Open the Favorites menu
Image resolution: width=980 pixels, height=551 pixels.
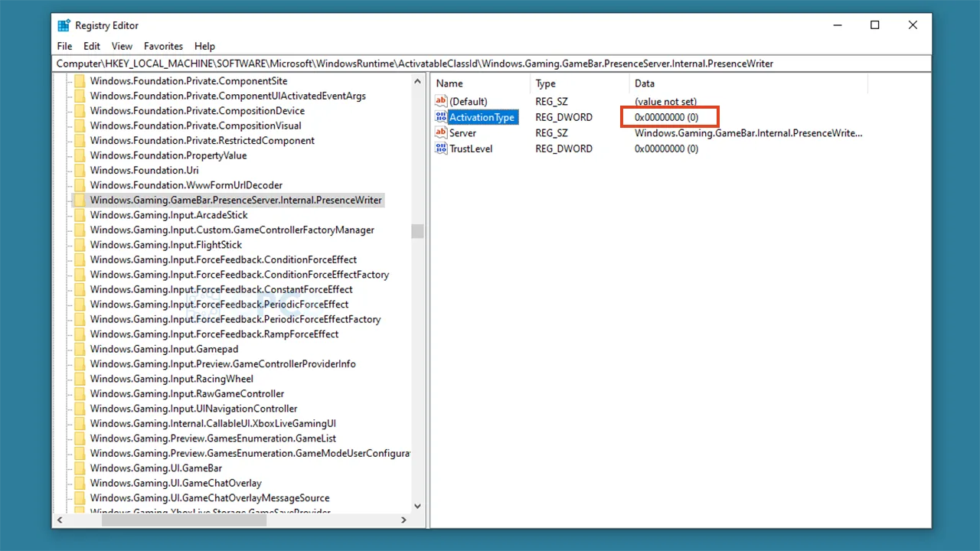tap(163, 46)
